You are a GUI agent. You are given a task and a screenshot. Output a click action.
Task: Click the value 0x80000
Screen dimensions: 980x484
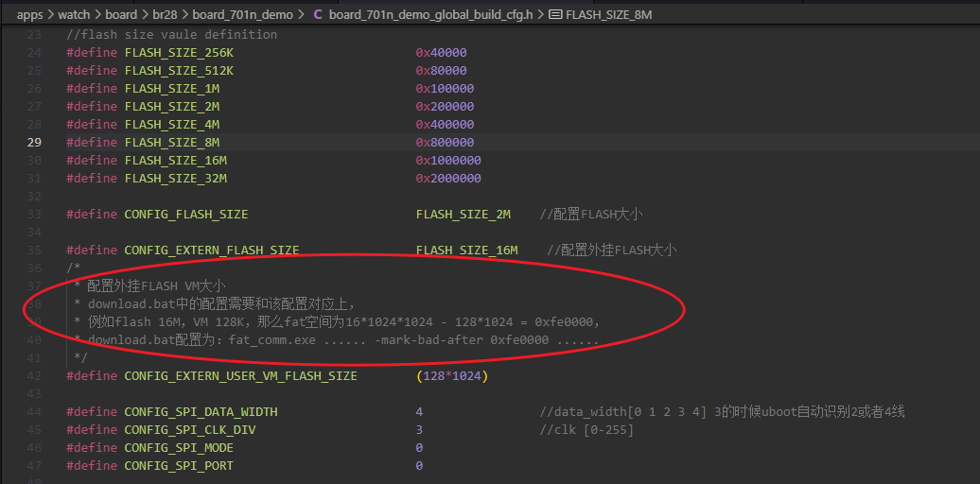(x=441, y=71)
